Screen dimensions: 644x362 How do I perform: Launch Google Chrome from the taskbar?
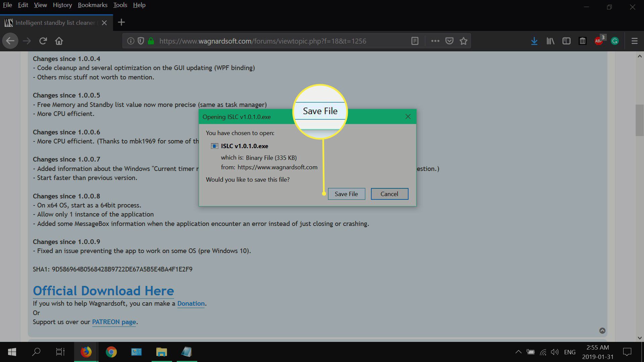click(111, 352)
